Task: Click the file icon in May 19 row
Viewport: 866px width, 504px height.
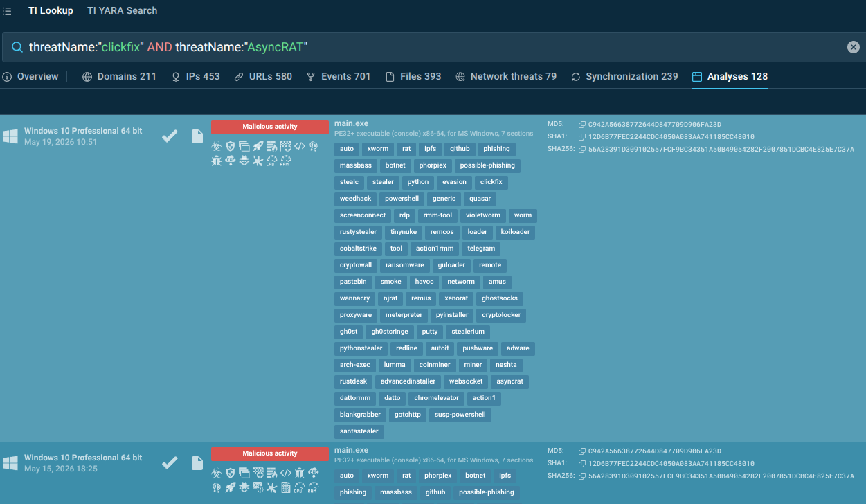Action: pos(197,136)
